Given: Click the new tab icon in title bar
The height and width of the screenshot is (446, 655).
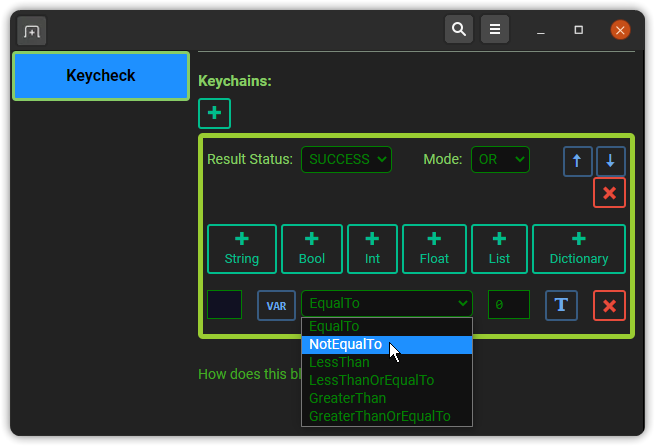Looking at the screenshot, I should [x=32, y=31].
